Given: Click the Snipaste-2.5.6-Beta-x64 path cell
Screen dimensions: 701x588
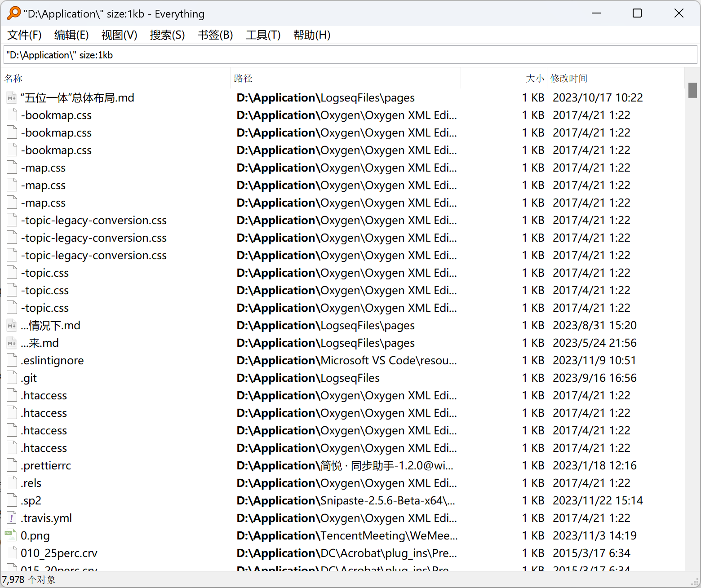Looking at the screenshot, I should pos(346,501).
